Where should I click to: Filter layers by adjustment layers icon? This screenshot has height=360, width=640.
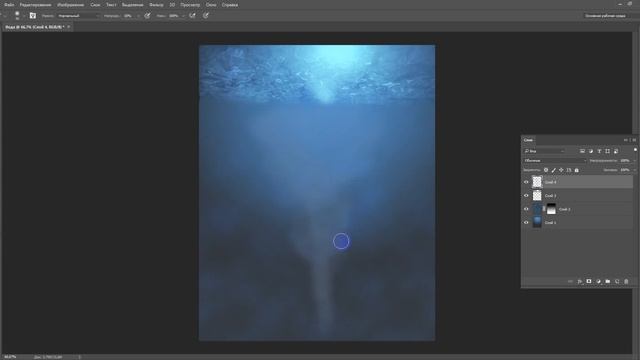(x=591, y=151)
